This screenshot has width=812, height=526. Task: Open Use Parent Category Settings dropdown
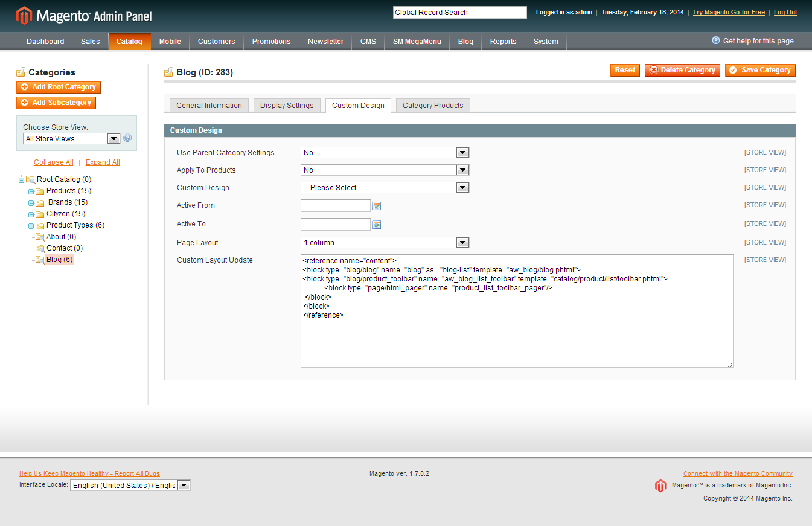[385, 153]
